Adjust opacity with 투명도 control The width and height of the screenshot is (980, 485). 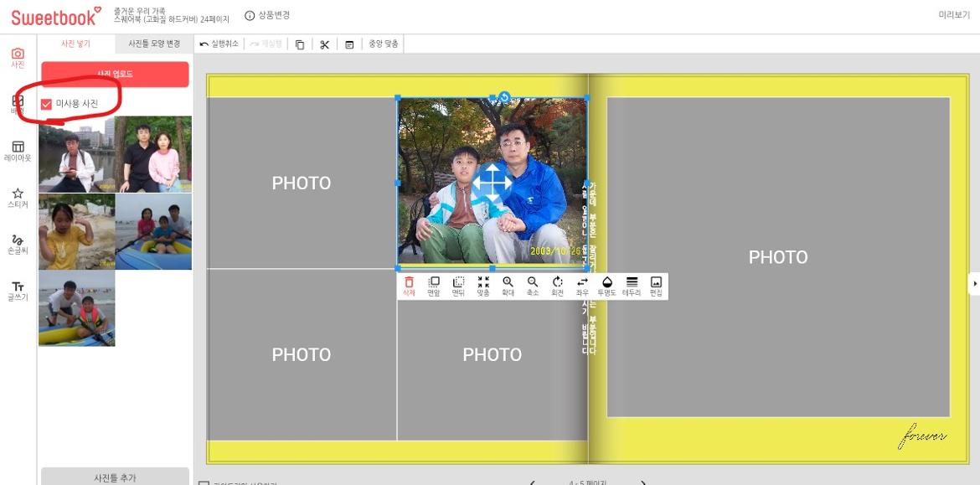tap(607, 286)
